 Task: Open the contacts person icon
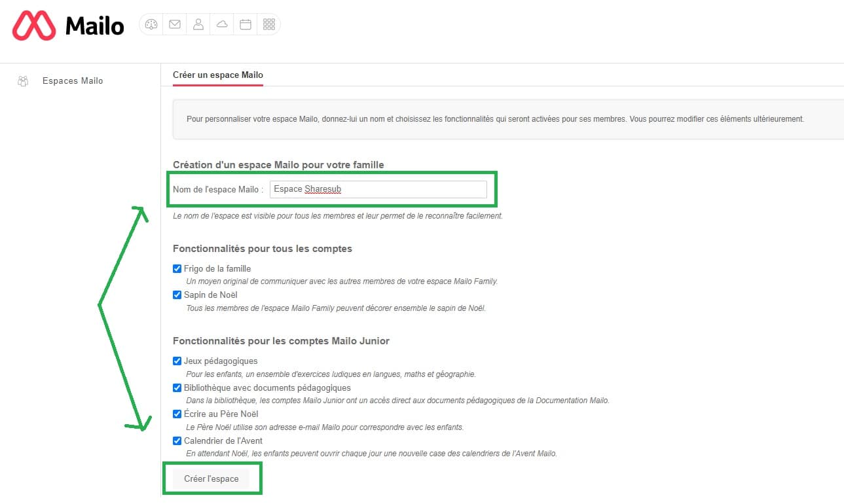point(198,25)
